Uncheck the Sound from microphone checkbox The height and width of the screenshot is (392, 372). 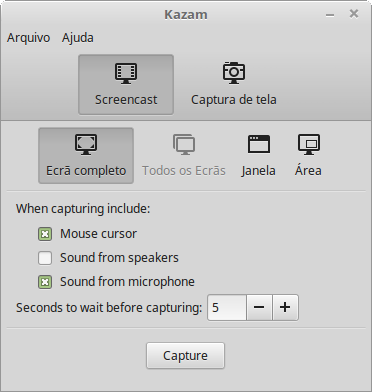45,282
